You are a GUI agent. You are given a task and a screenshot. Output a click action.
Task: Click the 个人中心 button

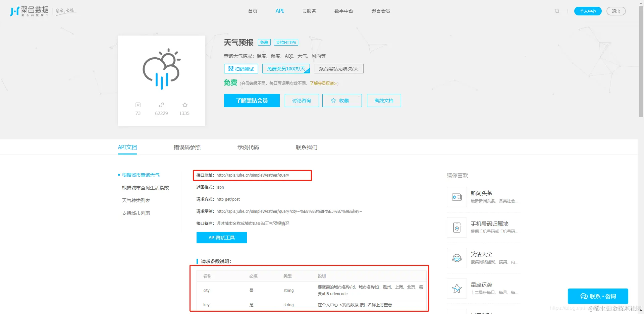[x=588, y=11]
